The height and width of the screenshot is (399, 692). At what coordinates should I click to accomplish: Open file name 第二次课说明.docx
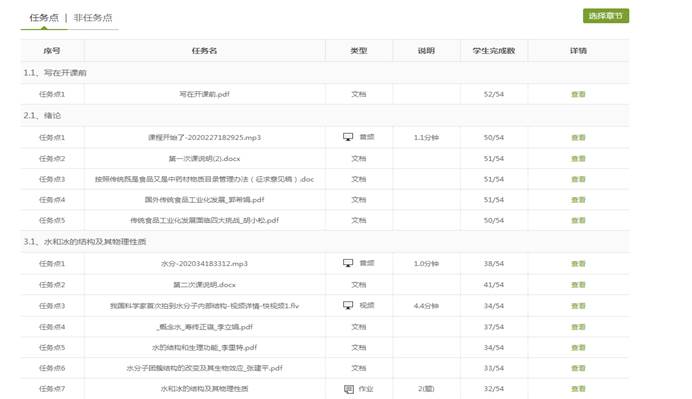click(204, 285)
